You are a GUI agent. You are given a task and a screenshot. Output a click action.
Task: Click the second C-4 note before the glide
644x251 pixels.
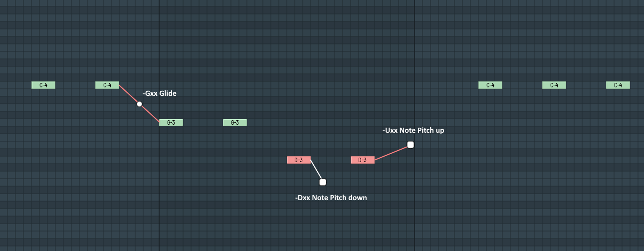107,85
